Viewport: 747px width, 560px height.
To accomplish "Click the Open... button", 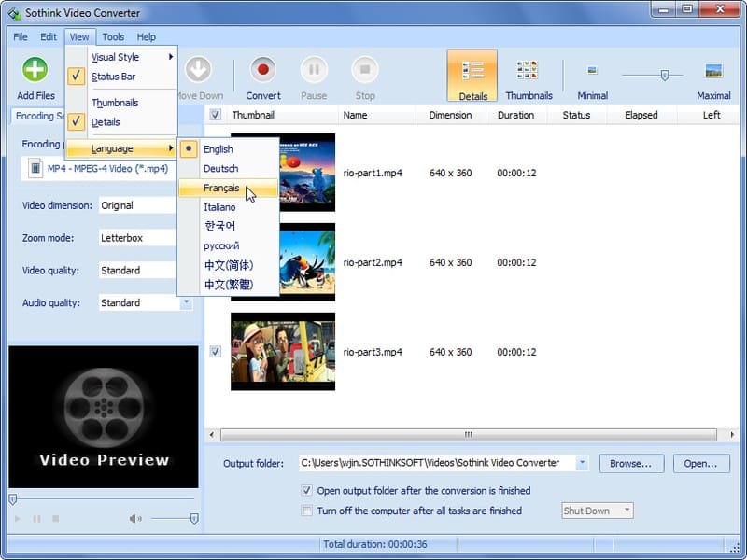I will (701, 463).
